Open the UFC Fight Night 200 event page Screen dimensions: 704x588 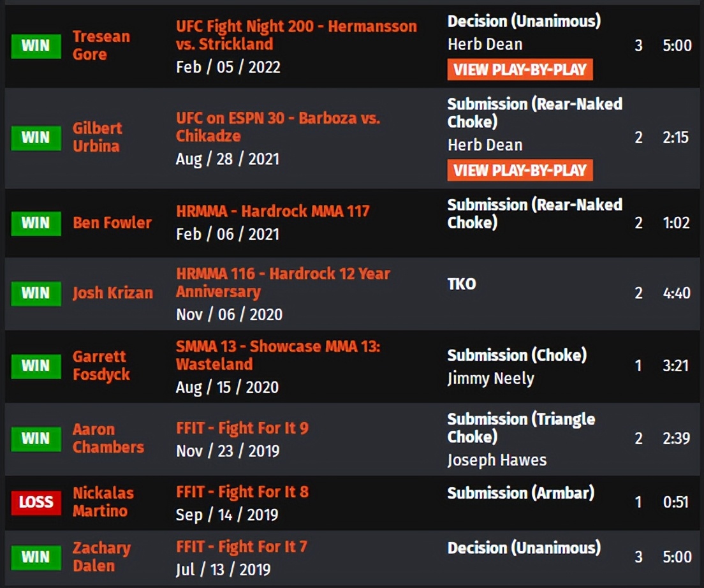click(295, 34)
